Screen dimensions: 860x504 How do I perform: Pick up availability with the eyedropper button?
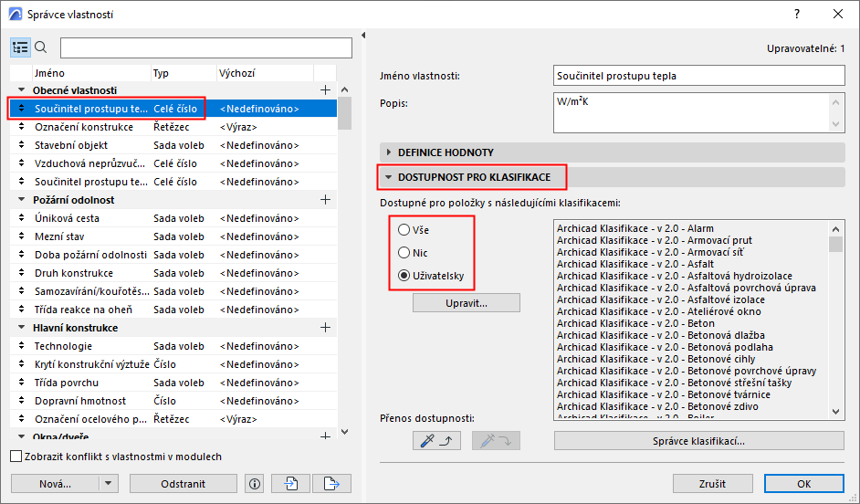[x=436, y=441]
